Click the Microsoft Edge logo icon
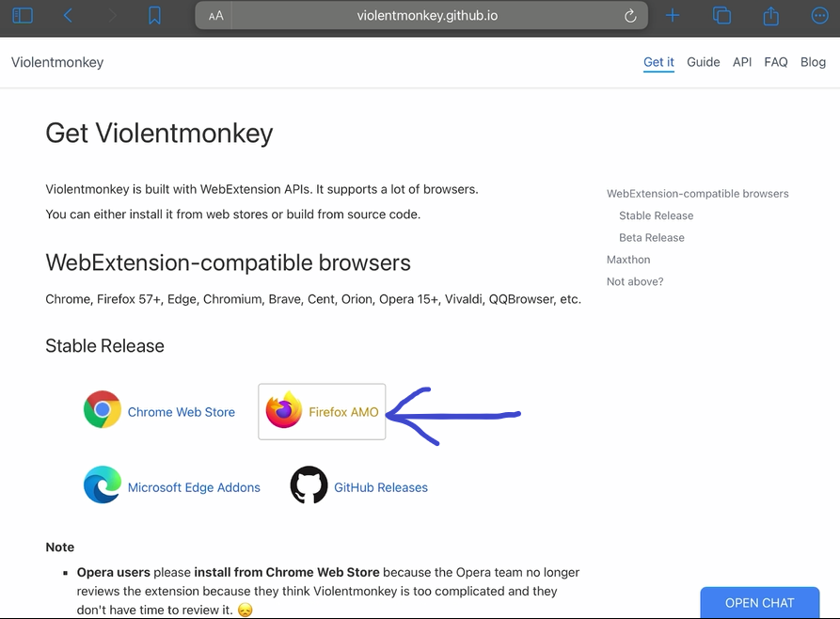840x619 pixels. [102, 486]
